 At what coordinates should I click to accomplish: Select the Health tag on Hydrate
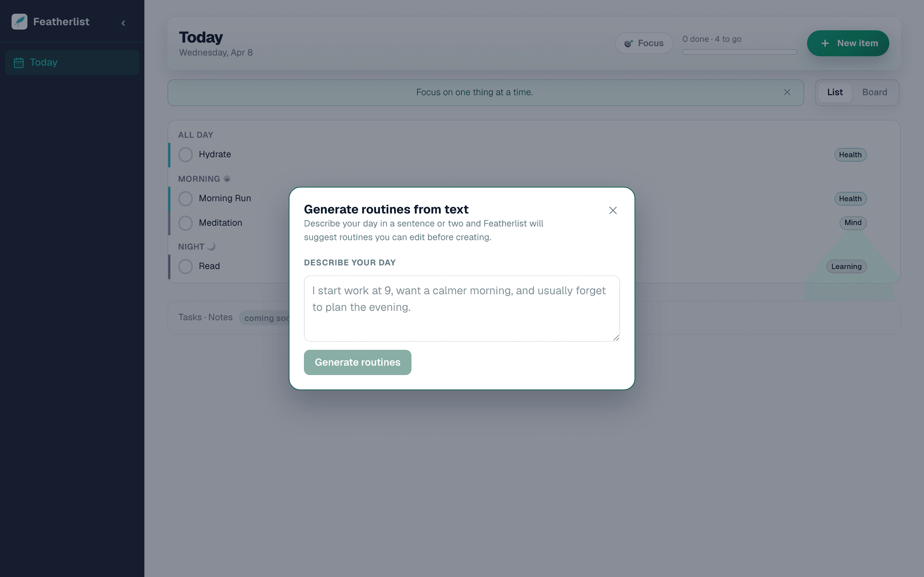tap(850, 155)
